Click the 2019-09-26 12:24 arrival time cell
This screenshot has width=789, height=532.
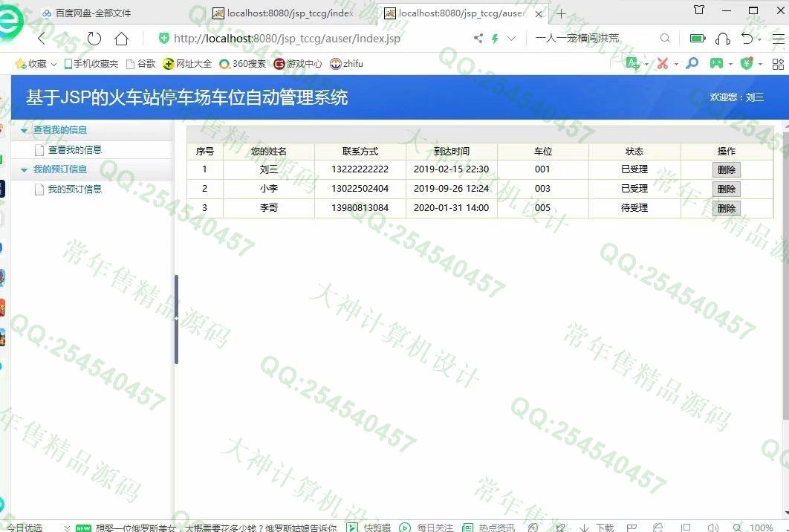point(452,189)
